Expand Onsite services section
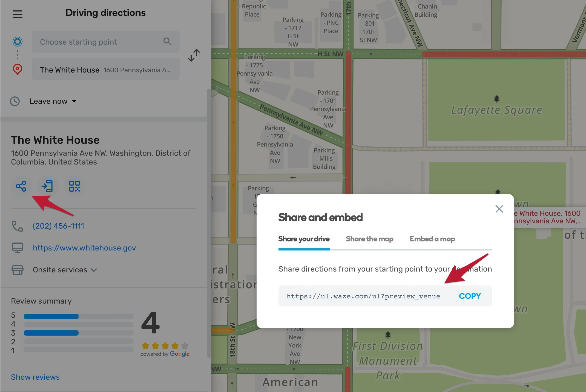This screenshot has height=392, width=586. [65, 270]
